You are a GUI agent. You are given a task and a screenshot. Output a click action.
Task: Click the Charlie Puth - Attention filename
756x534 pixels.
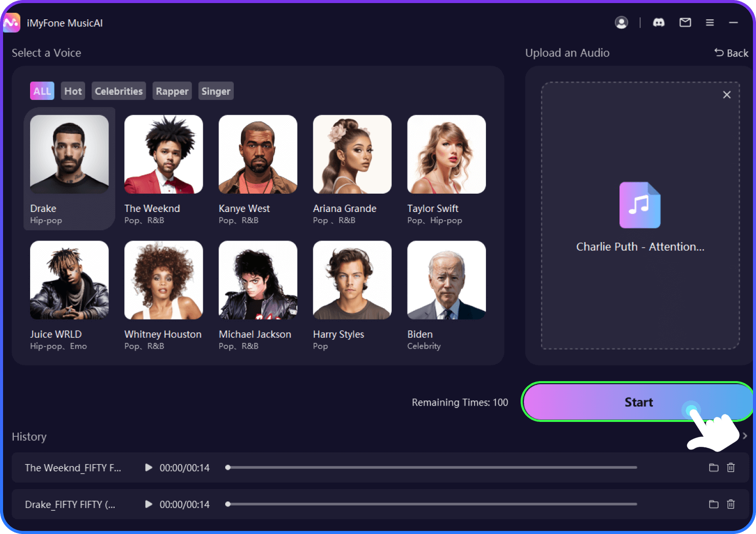pos(640,247)
